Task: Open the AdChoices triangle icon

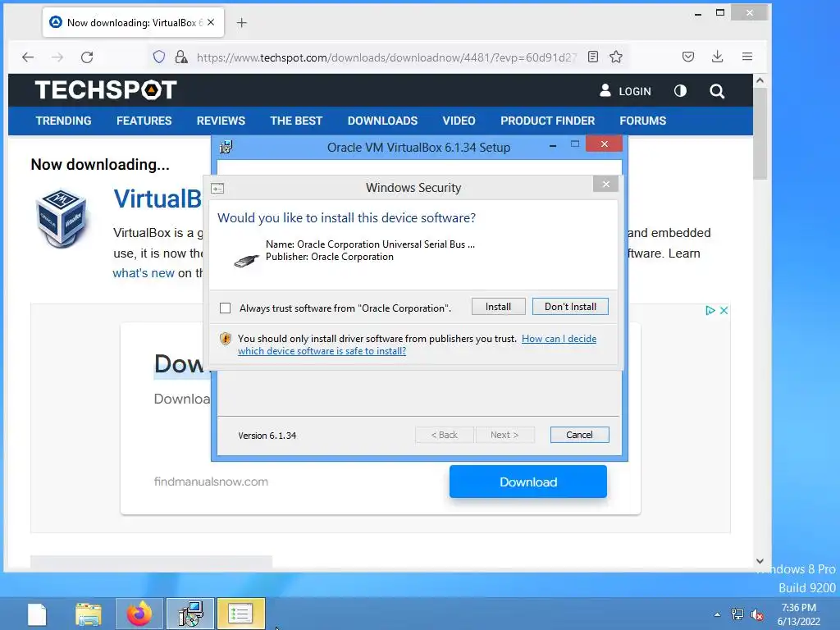Action: (710, 310)
